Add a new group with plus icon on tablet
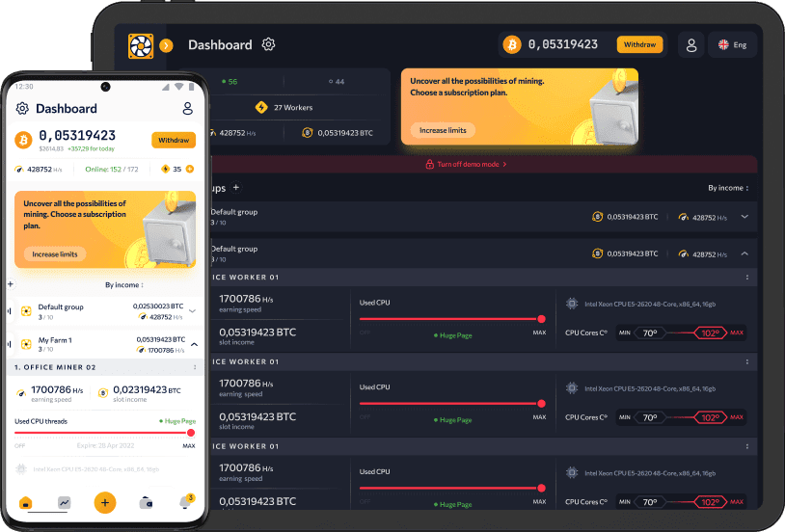Screen dimensions: 785x532 (235, 188)
